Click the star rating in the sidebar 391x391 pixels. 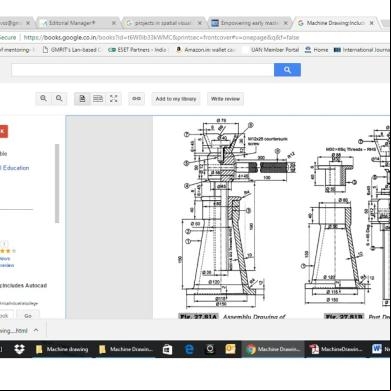pyautogui.click(x=7, y=251)
